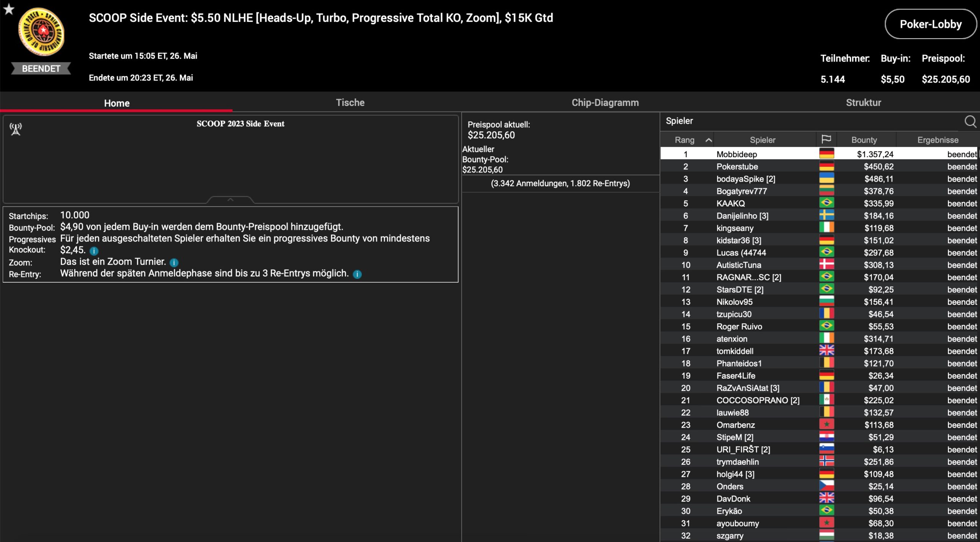The width and height of the screenshot is (980, 542).
Task: Click info icon next to Zoom Turnier
Action: pyautogui.click(x=174, y=262)
